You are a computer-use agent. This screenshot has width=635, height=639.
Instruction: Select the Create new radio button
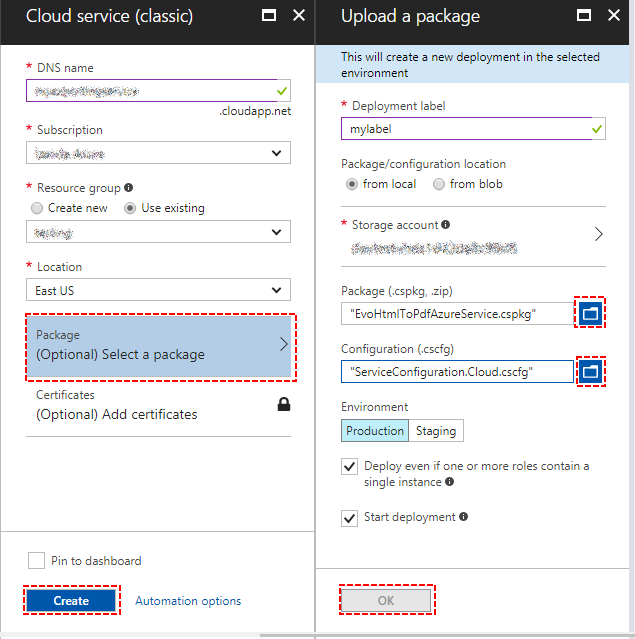pyautogui.click(x=37, y=208)
